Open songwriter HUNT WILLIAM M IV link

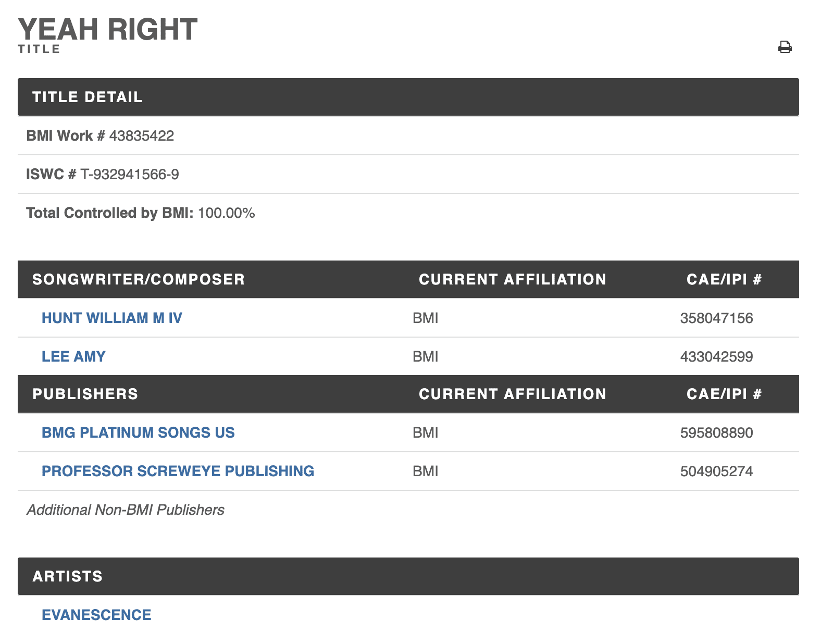click(112, 318)
